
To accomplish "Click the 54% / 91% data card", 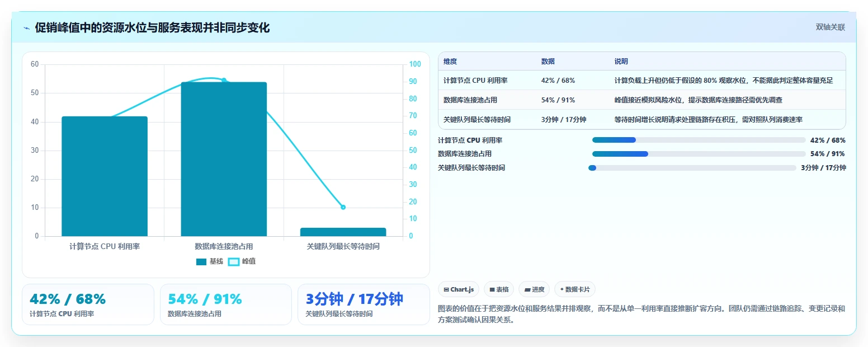I will tap(226, 304).
